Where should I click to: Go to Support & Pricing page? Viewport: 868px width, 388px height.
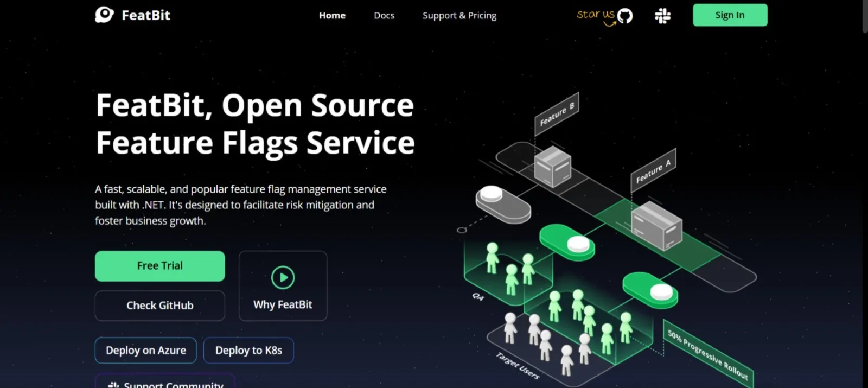pos(459,16)
